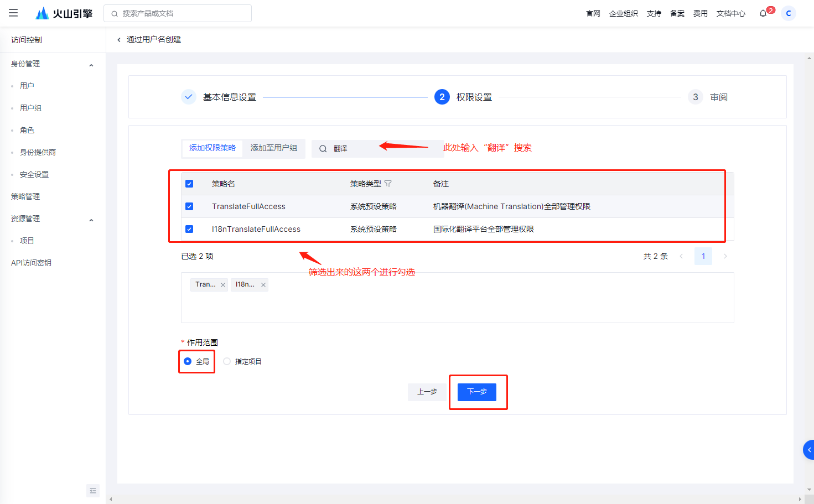Collapse the 资源管理 sidebar section
The width and height of the screenshot is (814, 504).
[91, 220]
